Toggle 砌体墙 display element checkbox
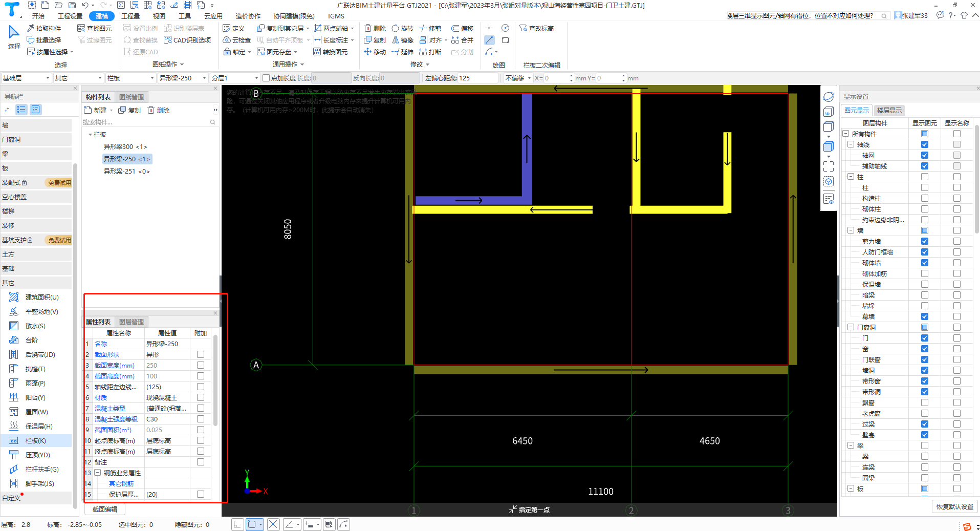980x531 pixels. (924, 263)
